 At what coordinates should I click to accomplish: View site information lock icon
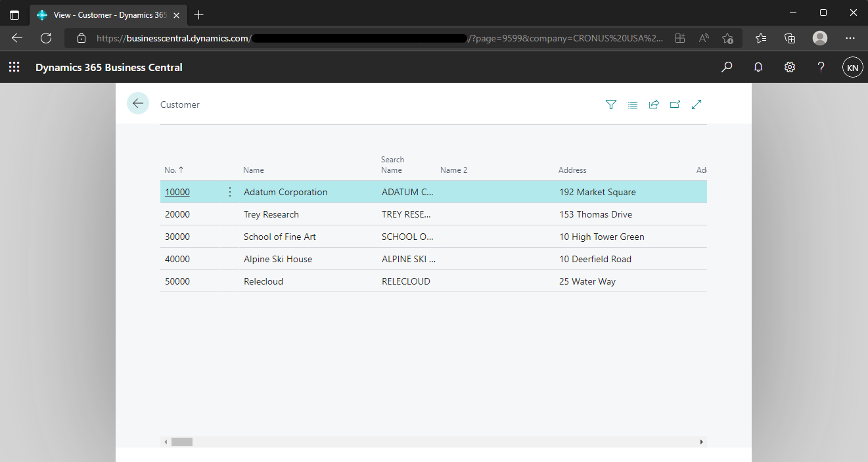click(81, 38)
